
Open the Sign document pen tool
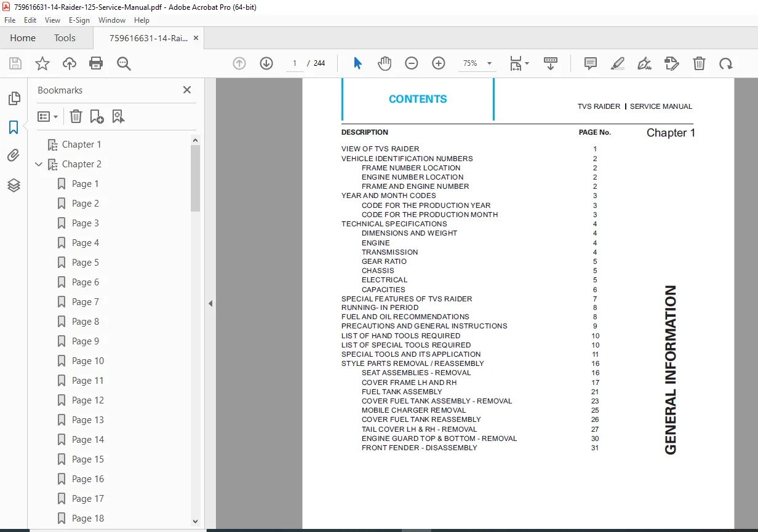645,63
